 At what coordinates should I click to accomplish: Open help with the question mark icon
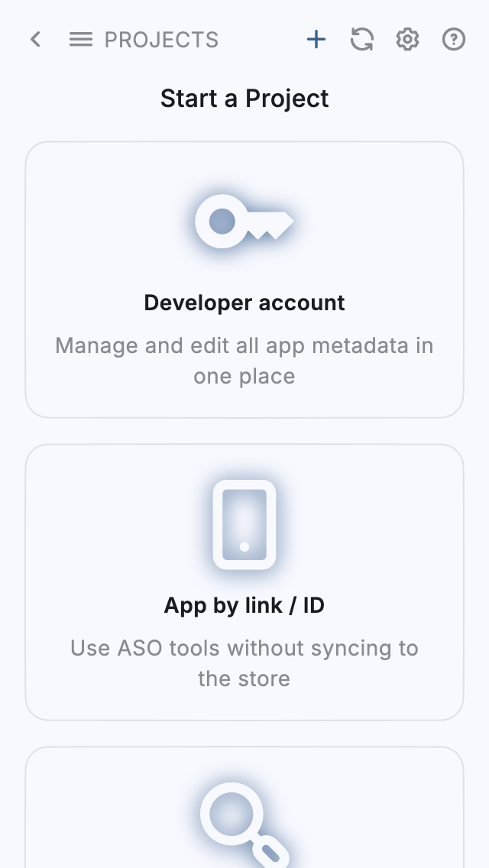pos(454,40)
